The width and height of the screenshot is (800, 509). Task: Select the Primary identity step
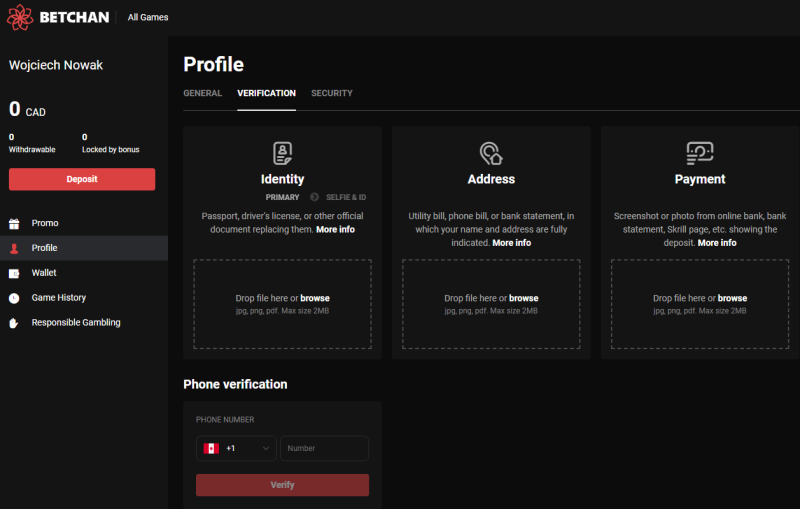coord(282,197)
